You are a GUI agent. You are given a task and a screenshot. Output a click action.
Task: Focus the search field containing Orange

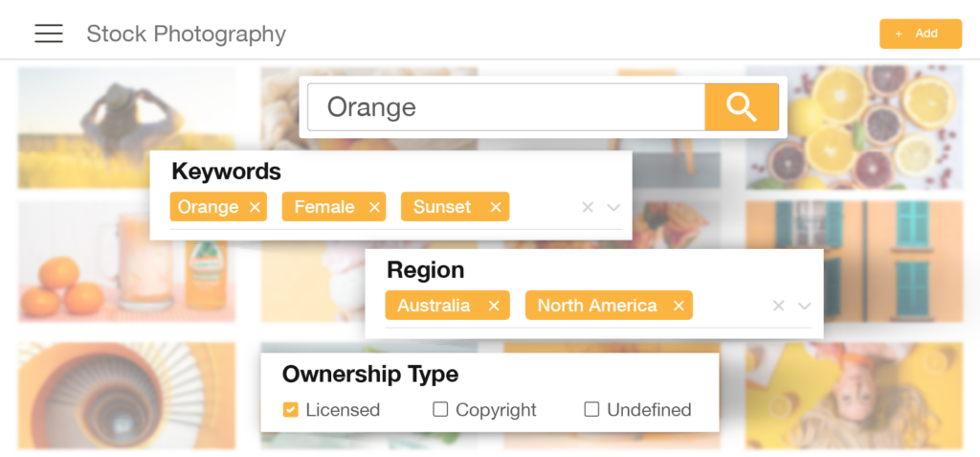point(505,106)
